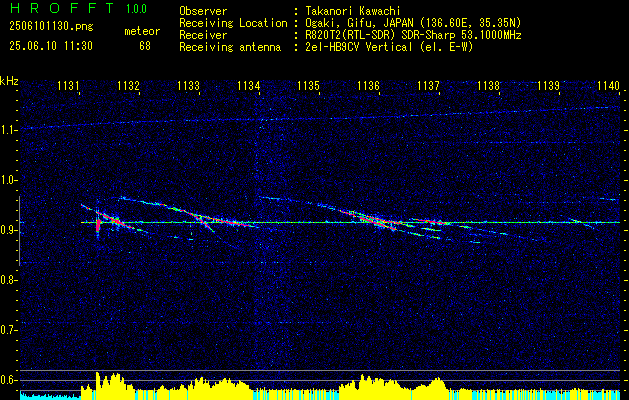Click the 1.1 frequency axis label
The width and height of the screenshot is (629, 400).
point(8,130)
